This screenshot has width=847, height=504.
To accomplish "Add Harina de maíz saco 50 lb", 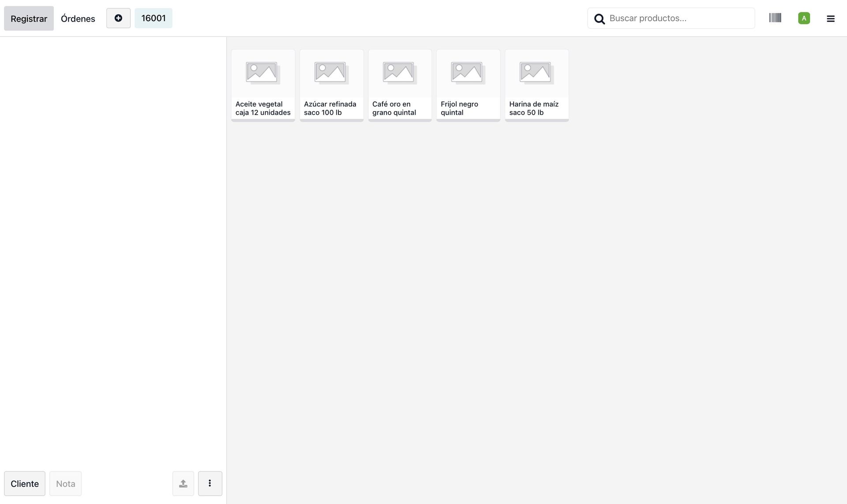I will pos(536,85).
